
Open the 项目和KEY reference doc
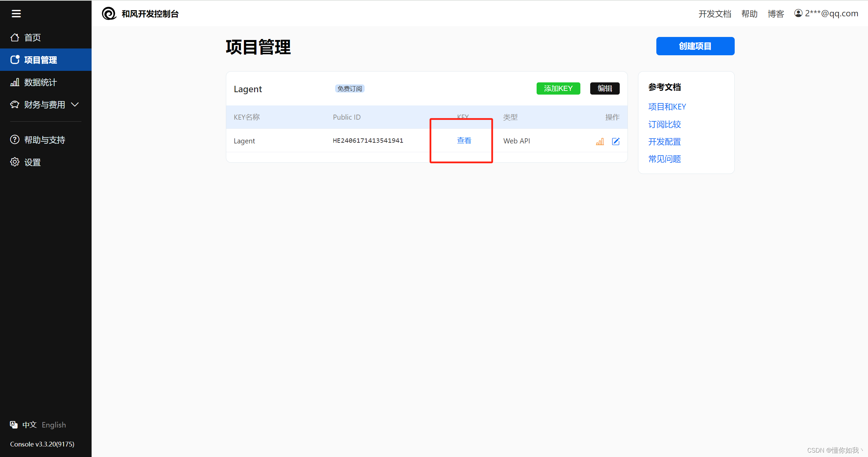point(667,107)
